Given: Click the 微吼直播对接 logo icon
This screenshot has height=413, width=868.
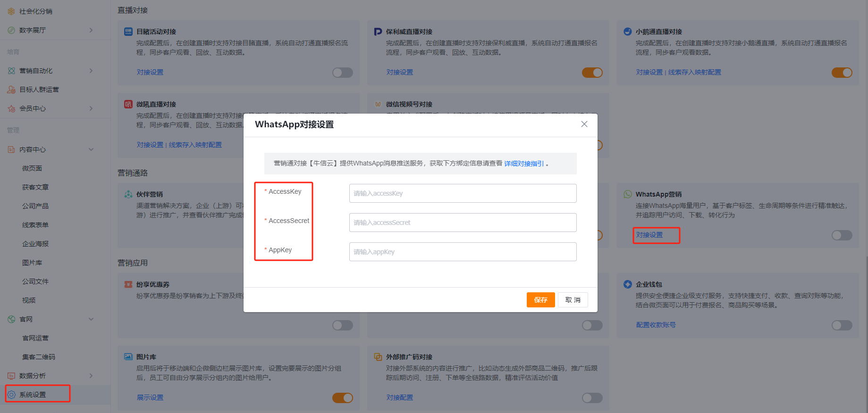Looking at the screenshot, I should coord(128,104).
